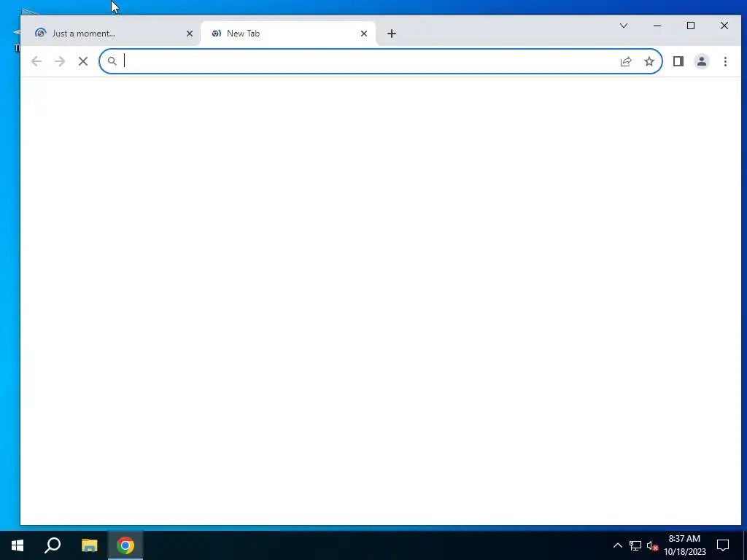747x560 pixels.
Task: Open the profile avatar menu
Action: tap(702, 61)
